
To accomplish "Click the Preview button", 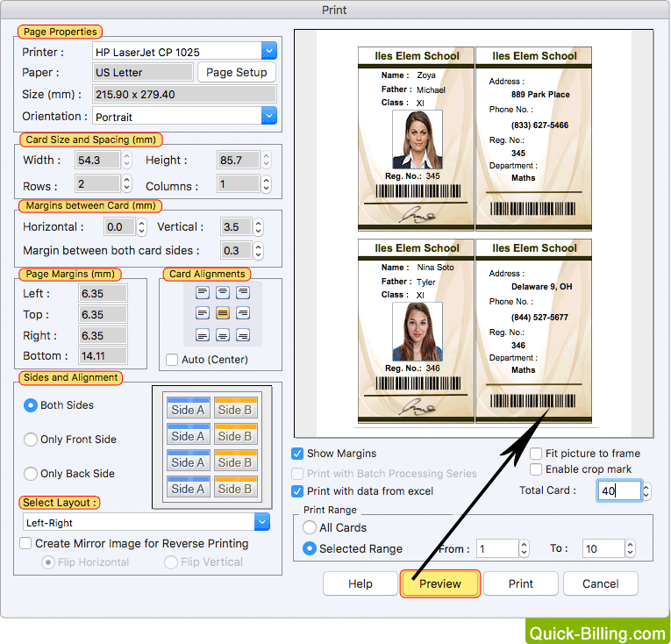I will click(x=439, y=583).
